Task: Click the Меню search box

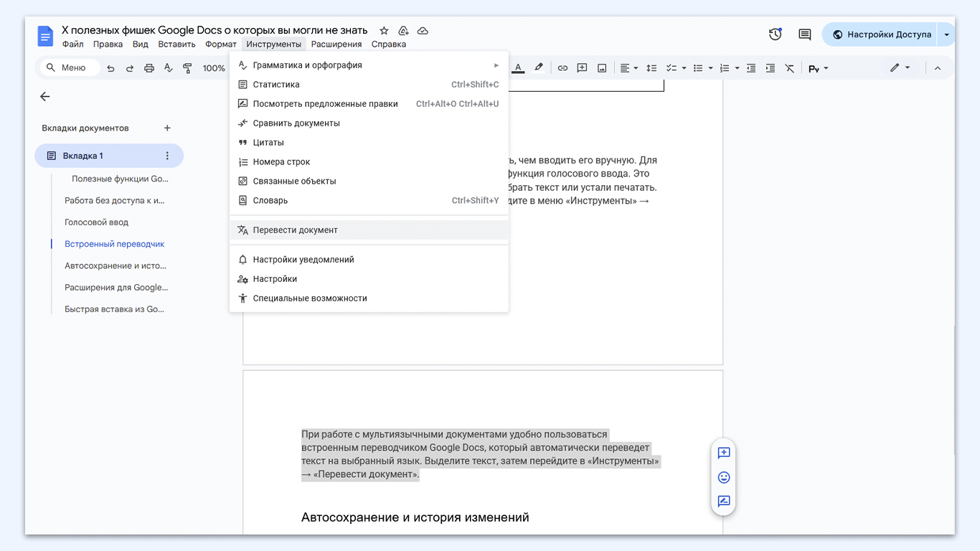Action: (x=70, y=68)
